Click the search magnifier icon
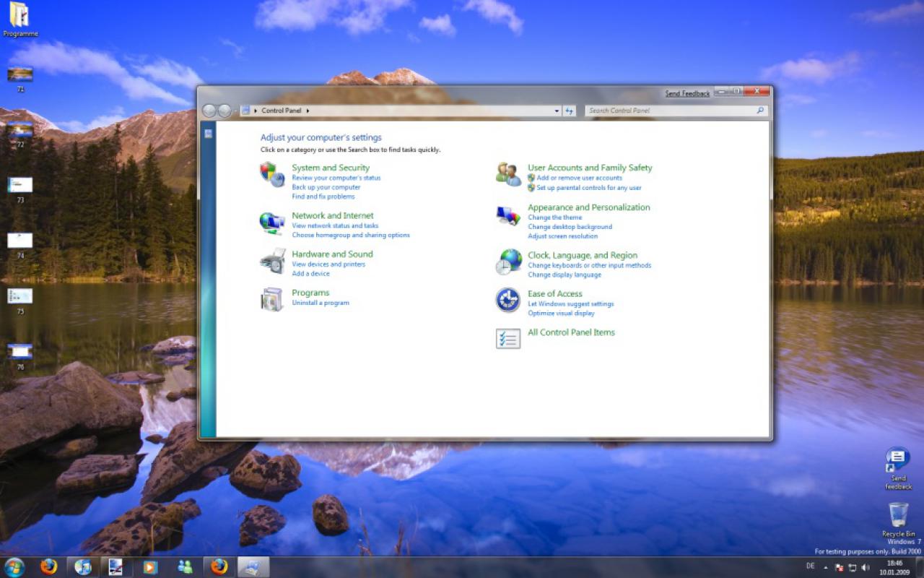The height and width of the screenshot is (578, 924). point(760,111)
